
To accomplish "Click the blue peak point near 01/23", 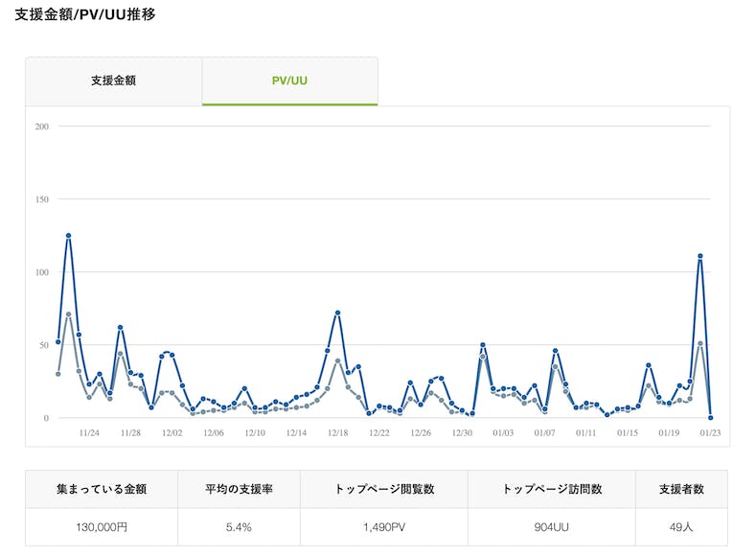I will pos(700,256).
